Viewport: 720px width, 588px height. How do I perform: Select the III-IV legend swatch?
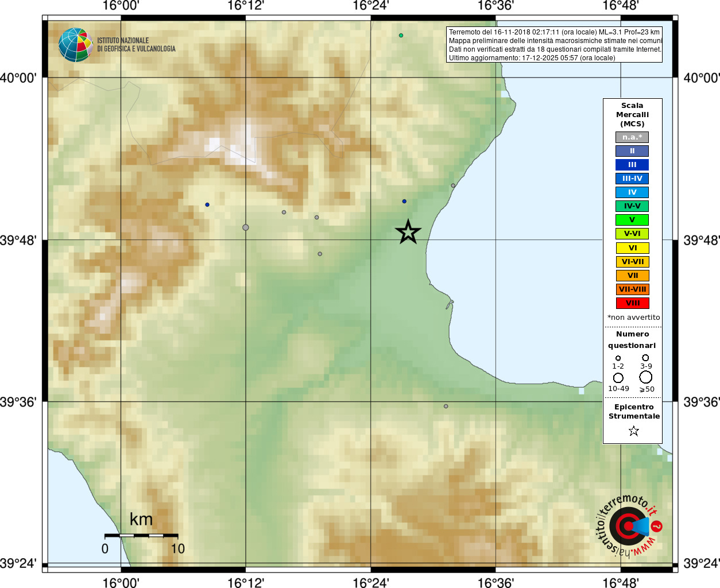point(632,179)
